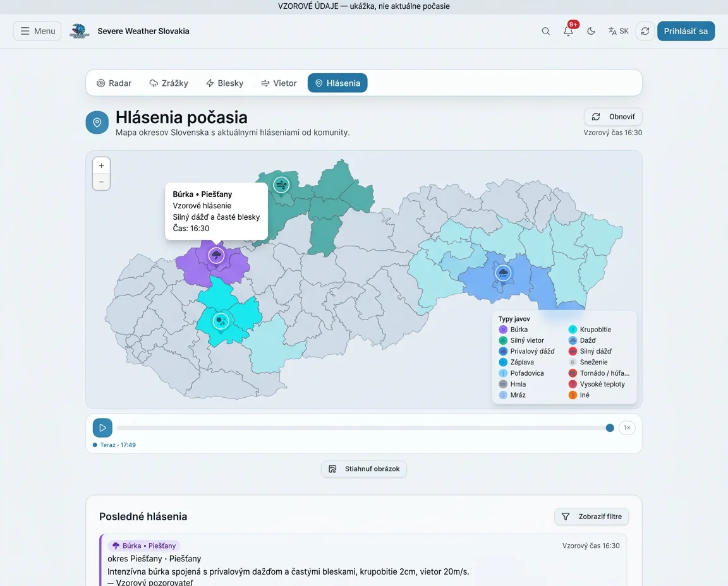The height and width of the screenshot is (586, 728).
Task: Click the Tornádo / húfa... legend icon
Action: (573, 373)
